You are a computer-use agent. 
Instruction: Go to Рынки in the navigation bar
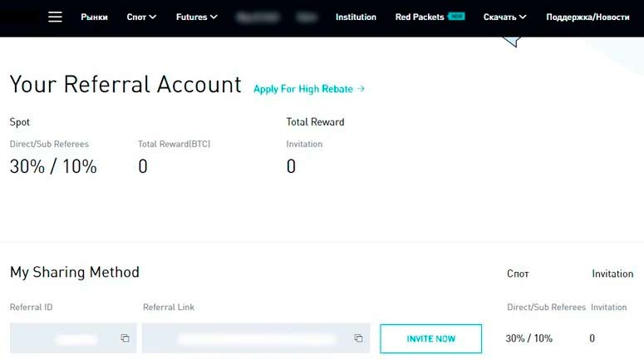click(95, 17)
